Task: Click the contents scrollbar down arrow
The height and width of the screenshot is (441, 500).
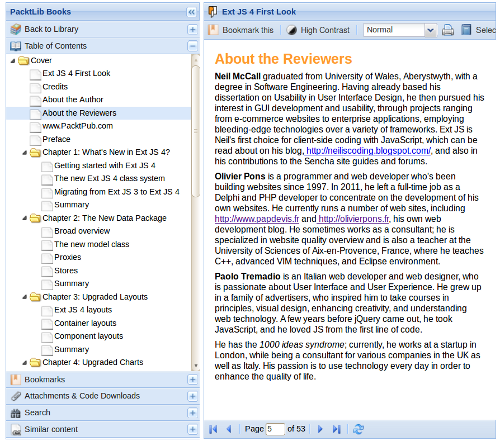Action: pyautogui.click(x=196, y=366)
